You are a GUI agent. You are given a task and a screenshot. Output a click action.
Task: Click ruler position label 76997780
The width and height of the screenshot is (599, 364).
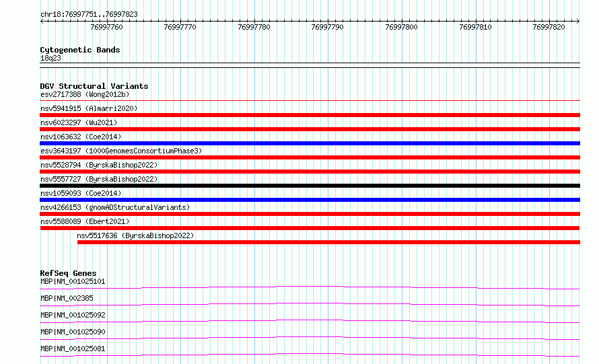pos(254,27)
